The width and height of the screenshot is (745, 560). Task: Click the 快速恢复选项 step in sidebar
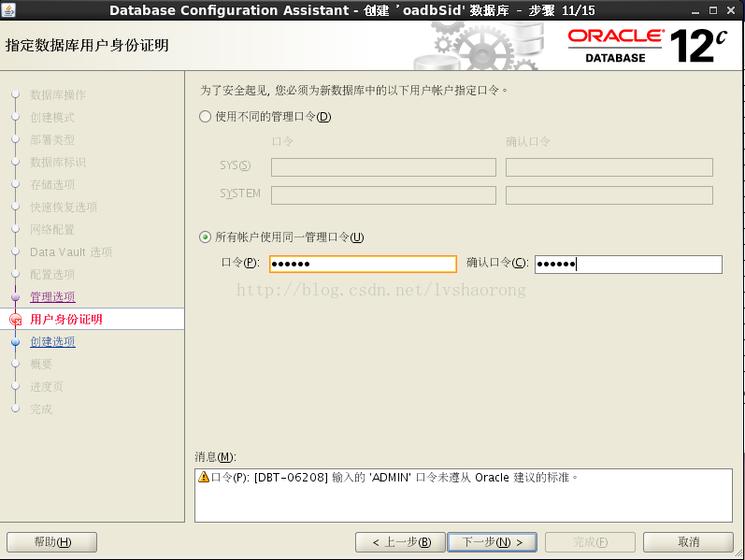tap(64, 207)
